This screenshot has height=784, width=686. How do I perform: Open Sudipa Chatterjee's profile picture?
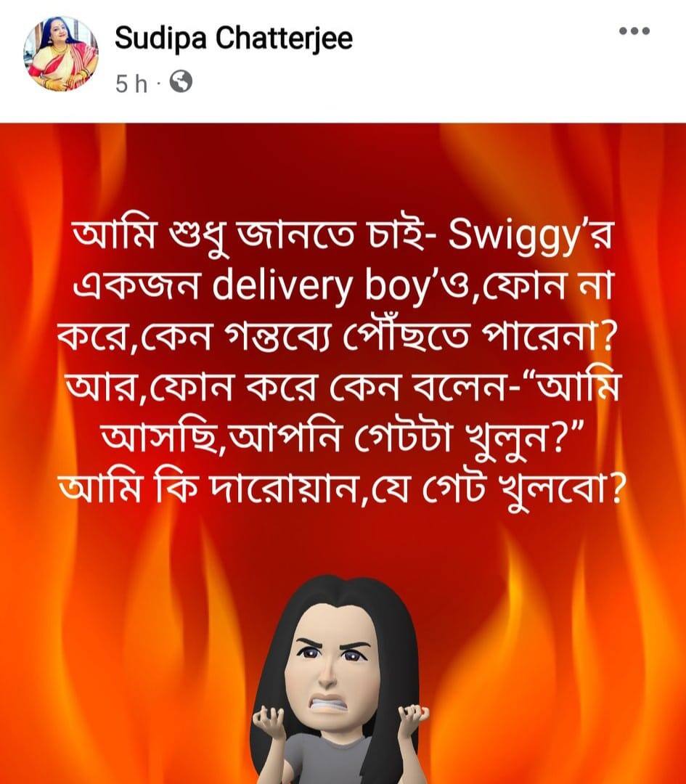[60, 53]
